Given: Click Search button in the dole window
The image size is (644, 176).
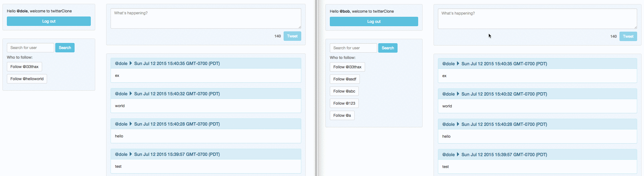Looking at the screenshot, I should pyautogui.click(x=65, y=48).
